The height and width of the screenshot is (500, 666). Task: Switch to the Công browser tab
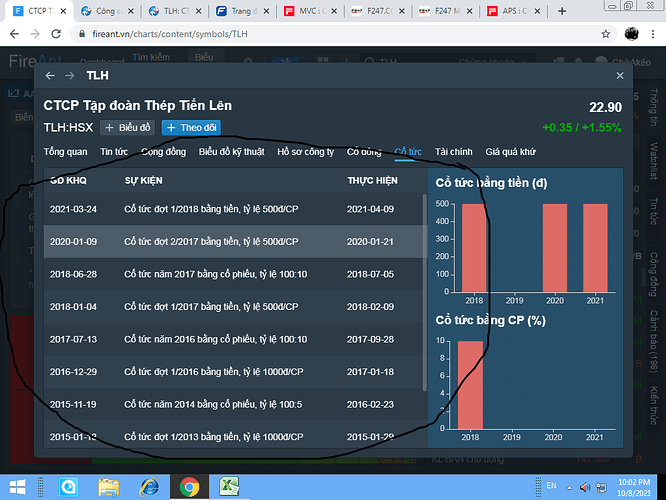click(x=107, y=11)
